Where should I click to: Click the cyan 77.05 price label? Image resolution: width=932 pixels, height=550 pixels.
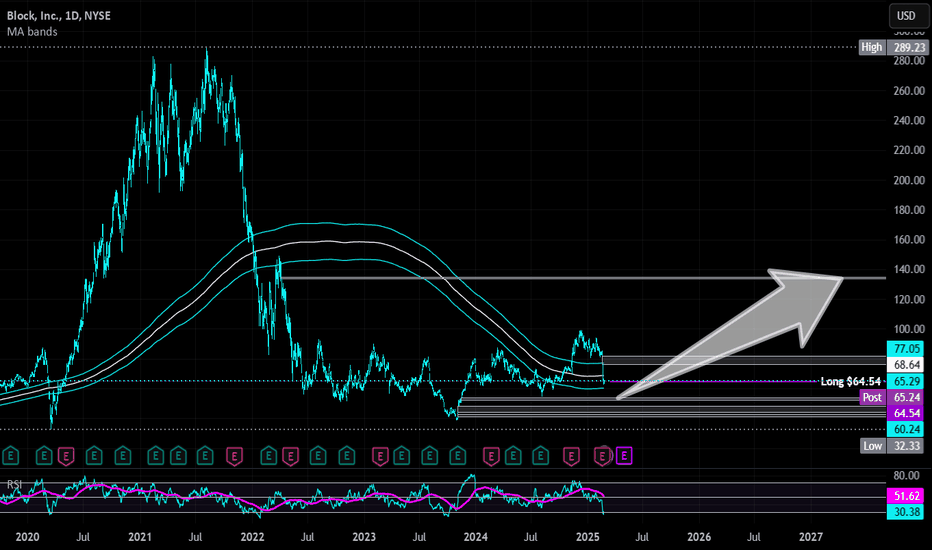pyautogui.click(x=905, y=348)
